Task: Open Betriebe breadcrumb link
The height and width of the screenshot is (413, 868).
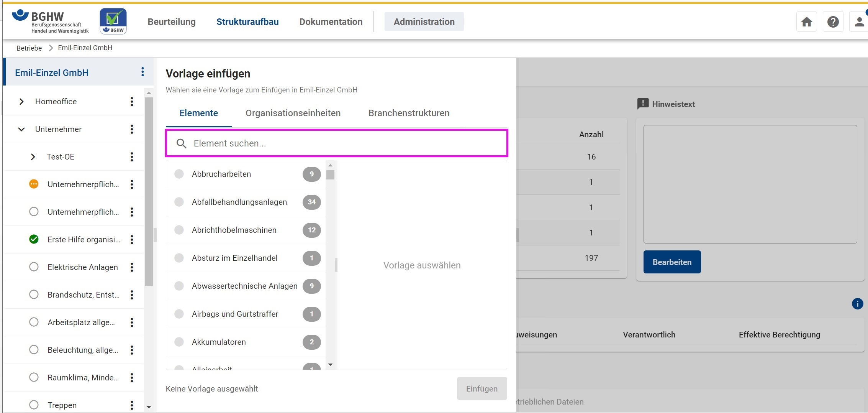Action: click(x=29, y=48)
